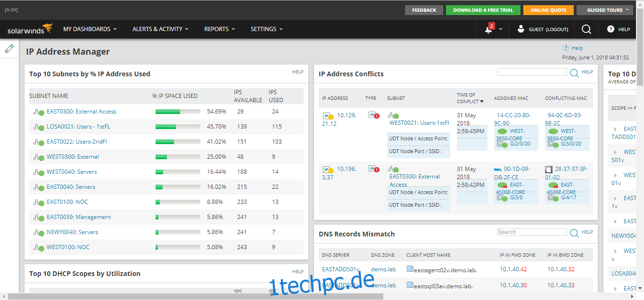Click the 41.02% usage value
The height and width of the screenshot is (300, 644).
point(216,142)
